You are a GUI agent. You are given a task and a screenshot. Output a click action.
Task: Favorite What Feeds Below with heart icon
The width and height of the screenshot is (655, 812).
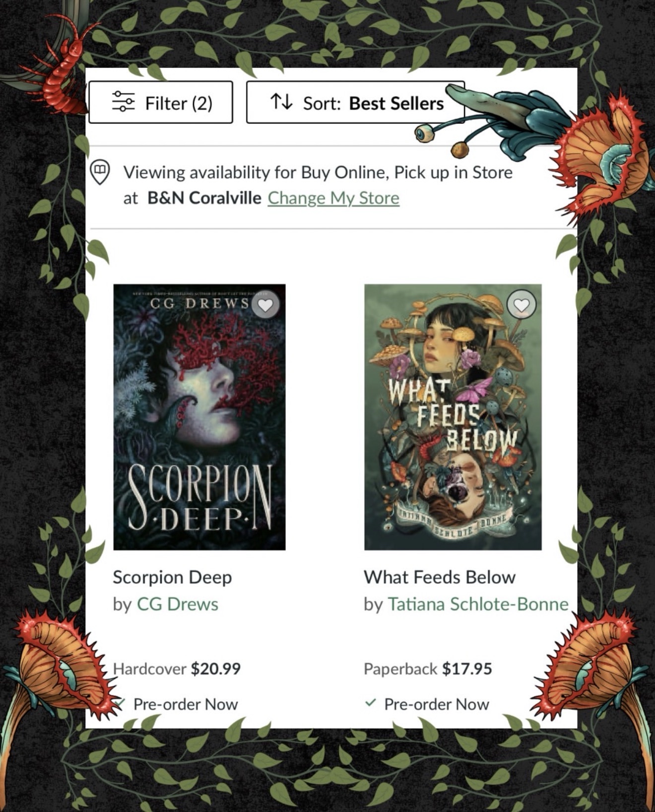click(522, 305)
